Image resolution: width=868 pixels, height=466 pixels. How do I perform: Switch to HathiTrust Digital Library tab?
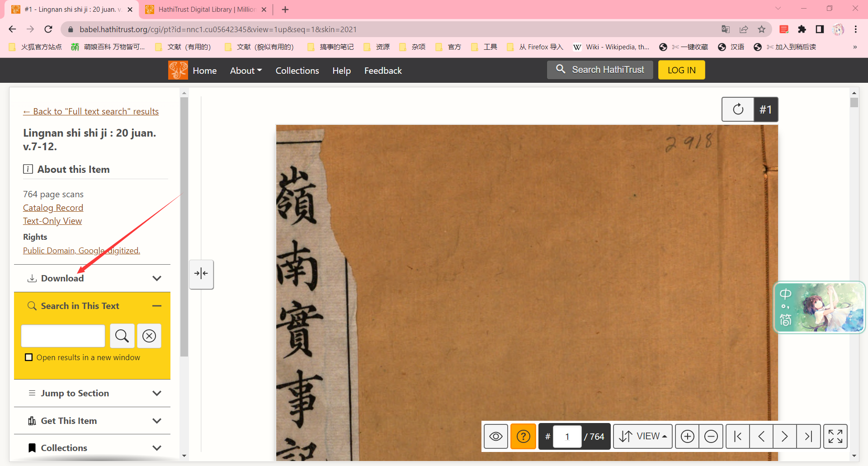(x=206, y=10)
